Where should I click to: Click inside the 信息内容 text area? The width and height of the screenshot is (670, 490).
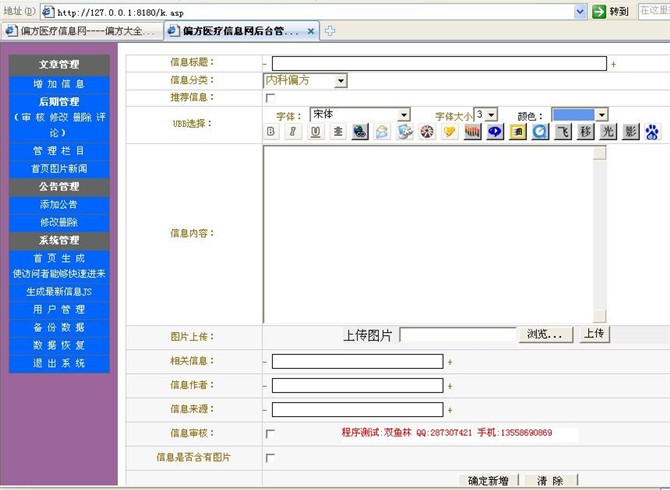(x=428, y=234)
